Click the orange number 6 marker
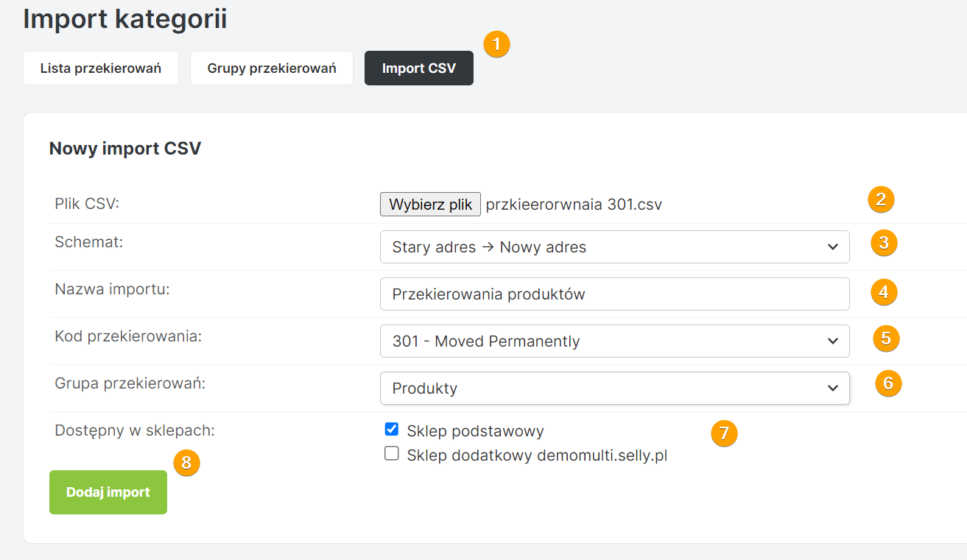This screenshot has width=967, height=560. click(888, 383)
